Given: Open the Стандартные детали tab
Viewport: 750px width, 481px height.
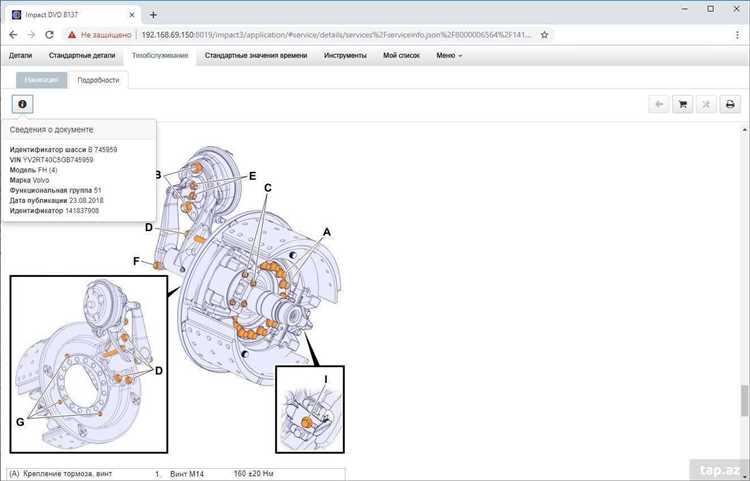Looking at the screenshot, I should coord(82,55).
